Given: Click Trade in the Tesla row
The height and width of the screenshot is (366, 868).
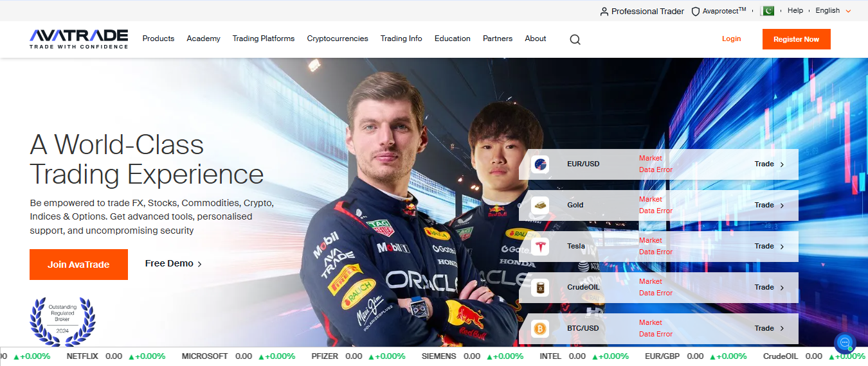Looking at the screenshot, I should click(764, 247).
